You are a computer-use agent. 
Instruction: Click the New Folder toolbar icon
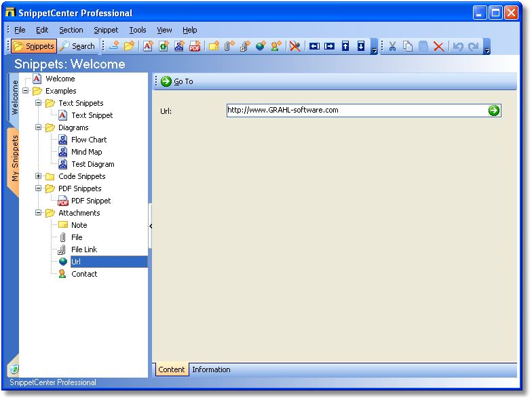point(129,46)
